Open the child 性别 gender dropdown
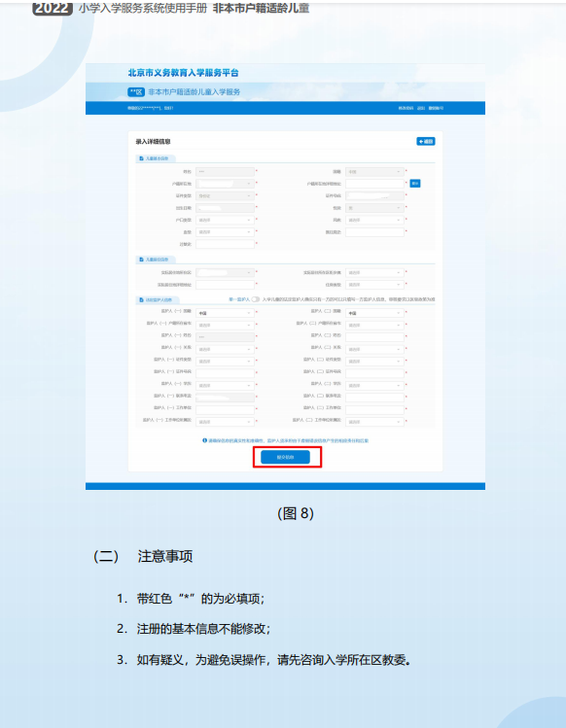566x728 pixels. click(x=374, y=208)
